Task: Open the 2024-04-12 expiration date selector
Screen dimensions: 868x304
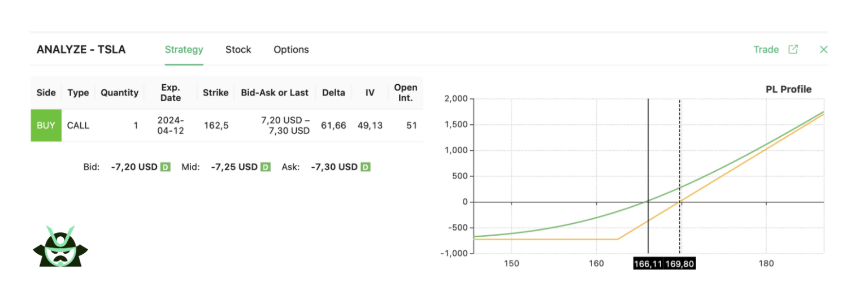Action: point(171,125)
